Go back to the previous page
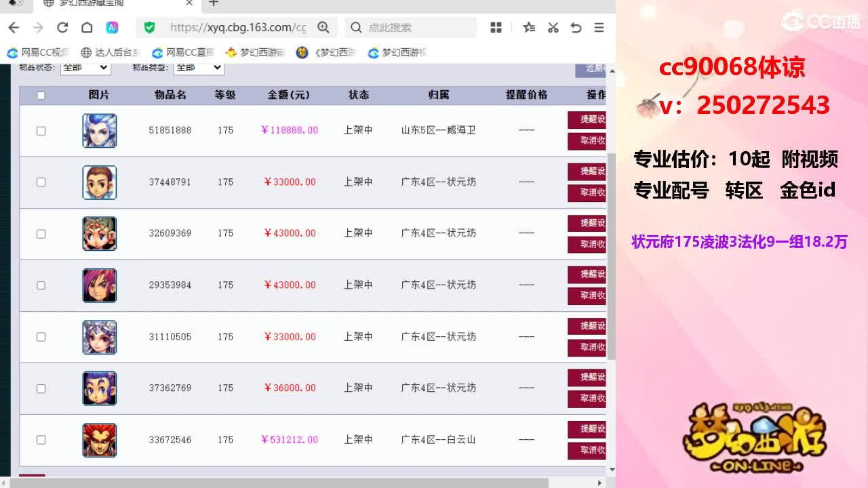This screenshot has height=488, width=868. point(14,28)
